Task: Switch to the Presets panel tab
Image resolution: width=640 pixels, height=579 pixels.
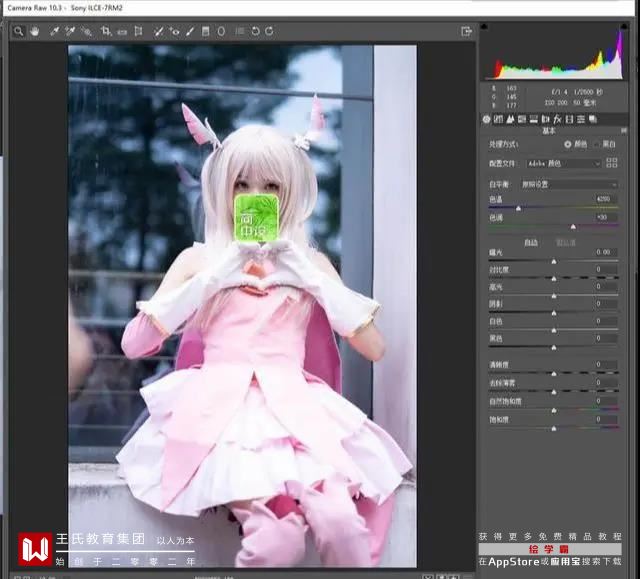Action: click(x=581, y=119)
